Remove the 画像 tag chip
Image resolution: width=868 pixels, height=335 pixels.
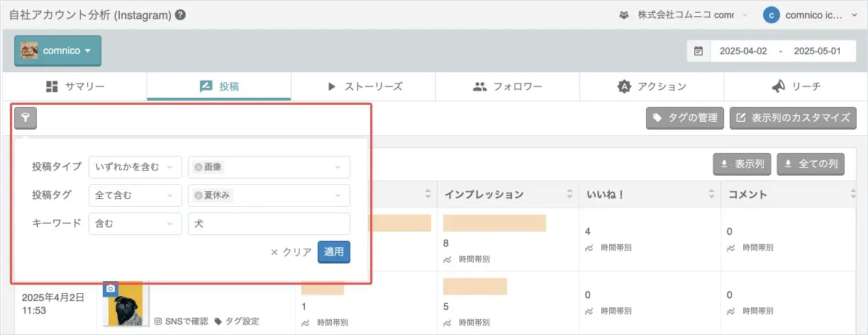199,167
